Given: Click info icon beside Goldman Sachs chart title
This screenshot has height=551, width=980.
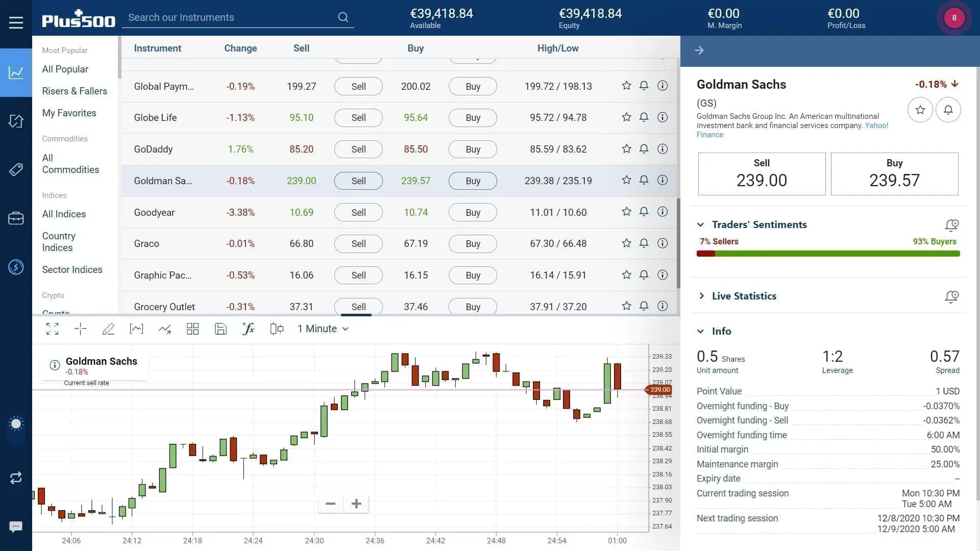Looking at the screenshot, I should coord(55,365).
